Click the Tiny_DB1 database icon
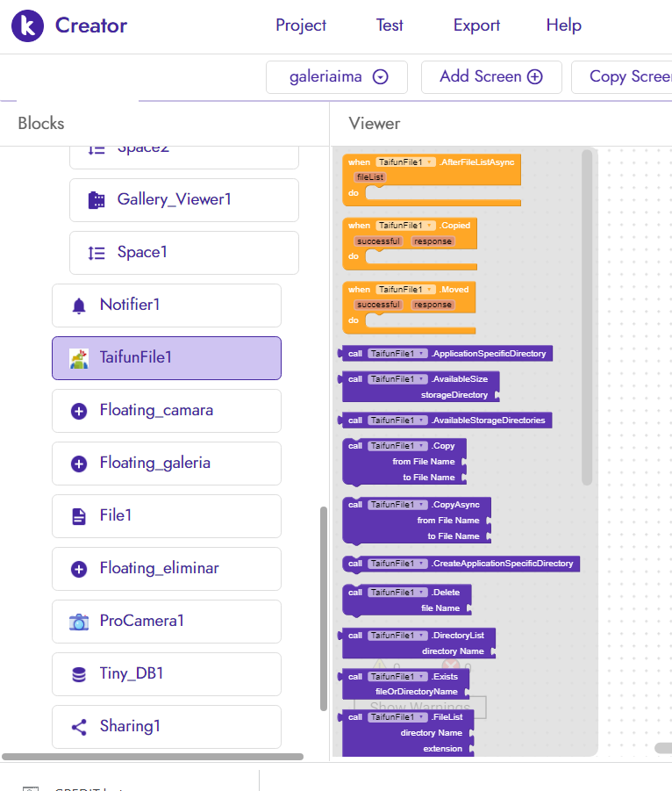This screenshot has width=672, height=791. pos(79,674)
